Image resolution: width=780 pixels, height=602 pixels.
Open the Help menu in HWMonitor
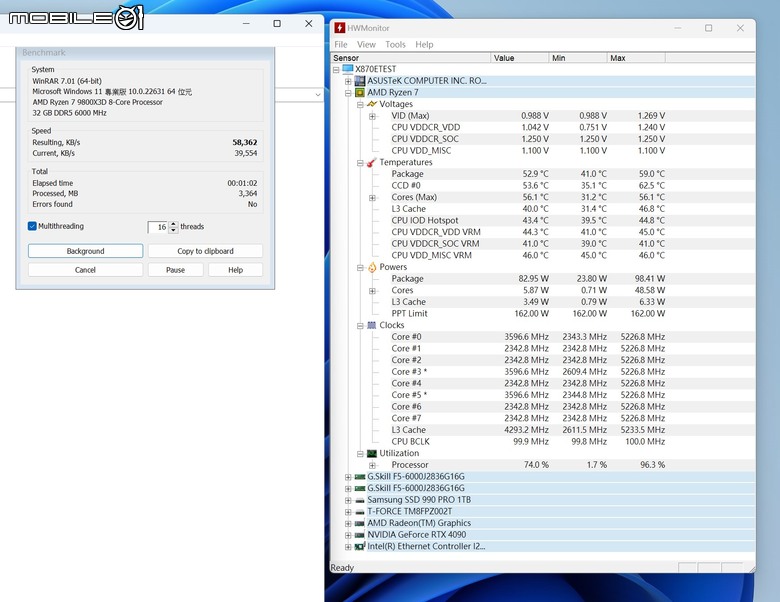click(424, 44)
